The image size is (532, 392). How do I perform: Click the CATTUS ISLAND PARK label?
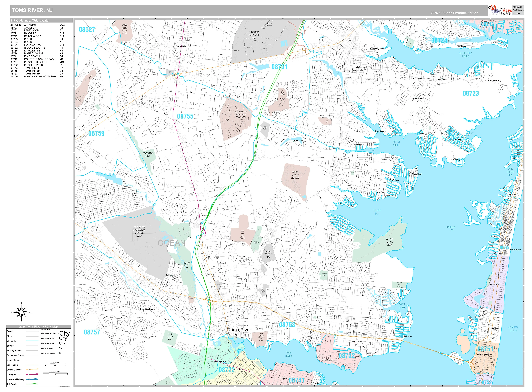pyautogui.click(x=389, y=242)
